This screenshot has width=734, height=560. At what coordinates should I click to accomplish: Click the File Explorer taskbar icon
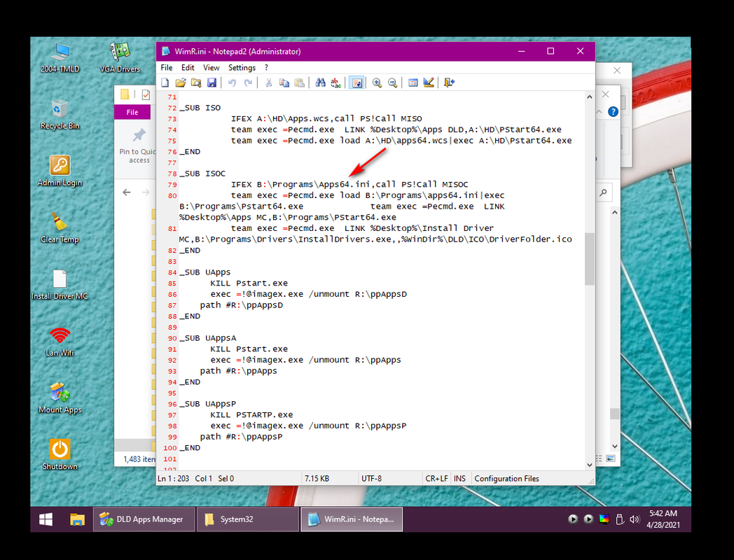click(77, 519)
